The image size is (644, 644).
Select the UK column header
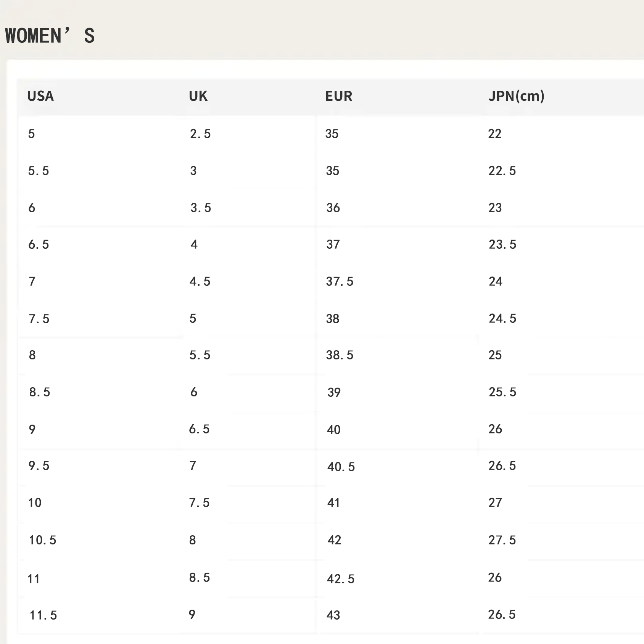point(198,96)
